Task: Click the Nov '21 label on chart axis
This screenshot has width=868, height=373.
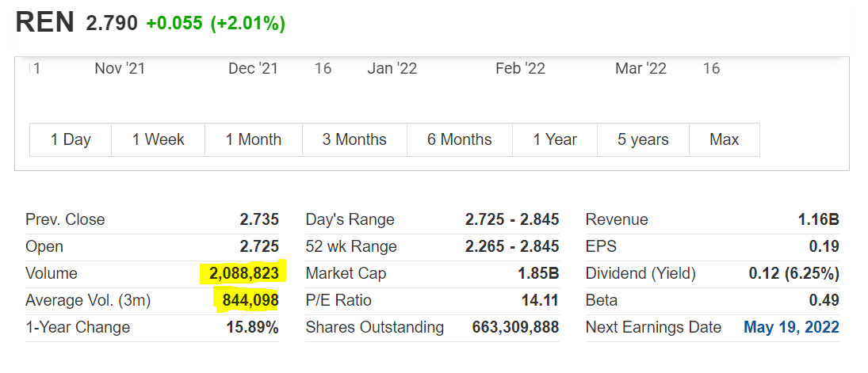Action: (x=120, y=69)
